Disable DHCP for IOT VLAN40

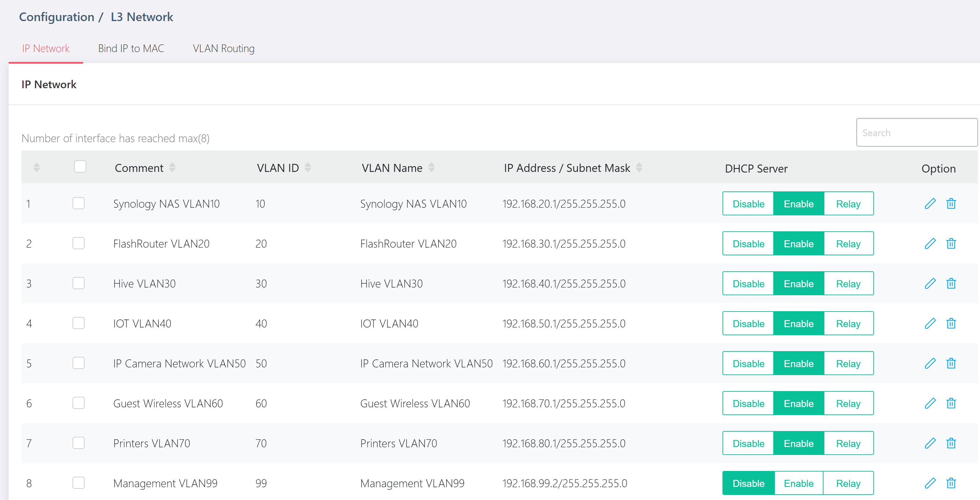point(748,323)
